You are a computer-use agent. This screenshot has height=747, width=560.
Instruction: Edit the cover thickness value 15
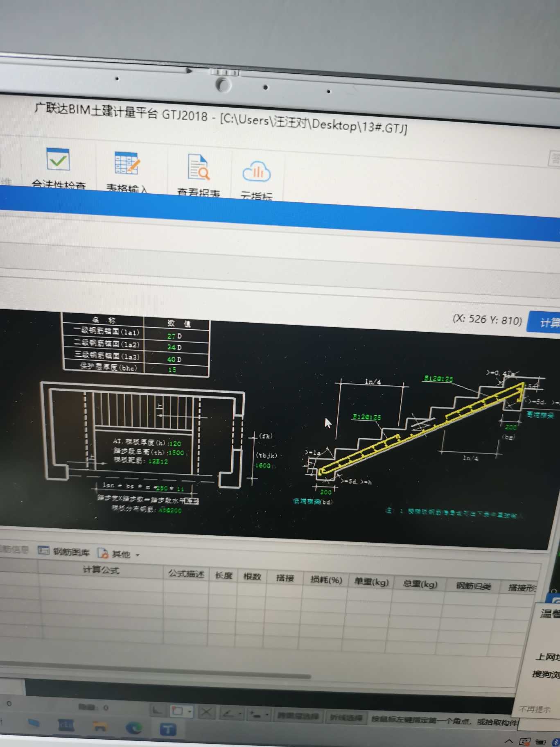tap(172, 369)
